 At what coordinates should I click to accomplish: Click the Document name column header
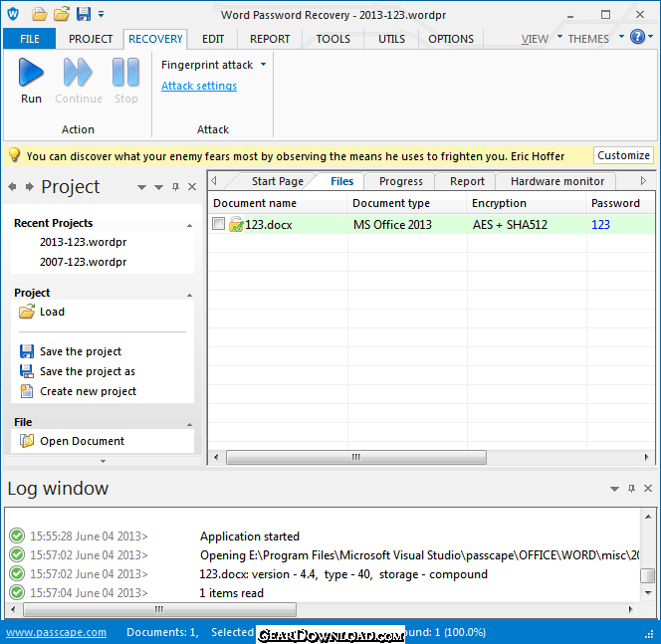pyautogui.click(x=278, y=203)
